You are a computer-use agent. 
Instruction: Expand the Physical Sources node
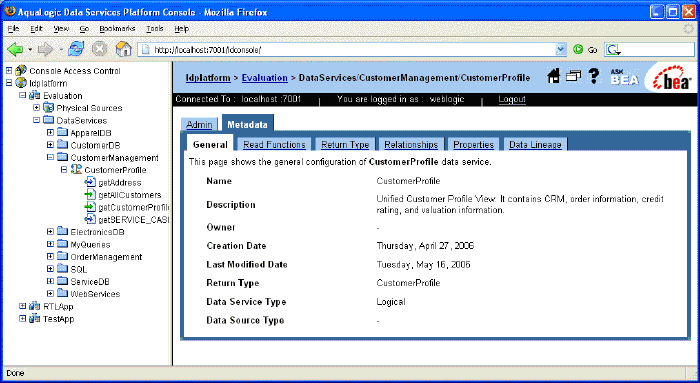[37, 108]
